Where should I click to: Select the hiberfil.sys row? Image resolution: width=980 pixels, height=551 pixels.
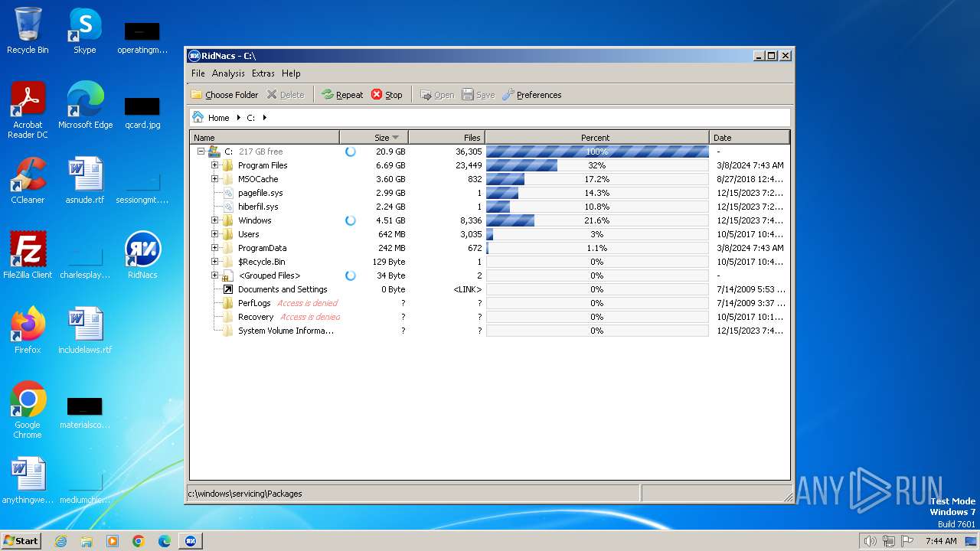pyautogui.click(x=490, y=207)
